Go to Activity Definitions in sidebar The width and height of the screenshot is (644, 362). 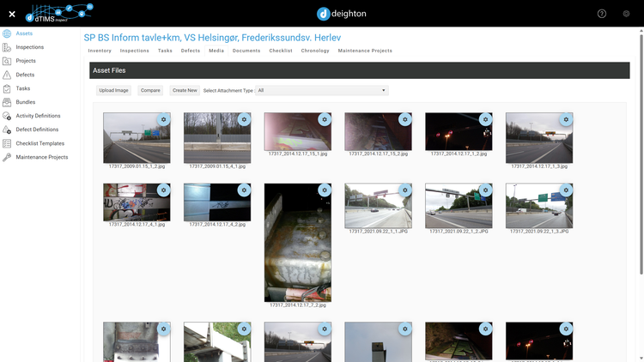[x=38, y=116]
